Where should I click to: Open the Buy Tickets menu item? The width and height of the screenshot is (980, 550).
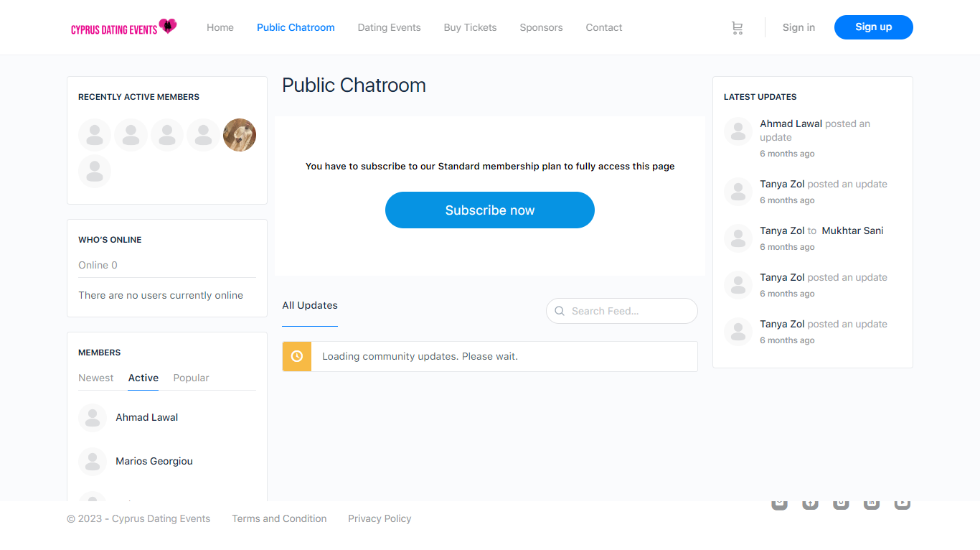pyautogui.click(x=470, y=27)
